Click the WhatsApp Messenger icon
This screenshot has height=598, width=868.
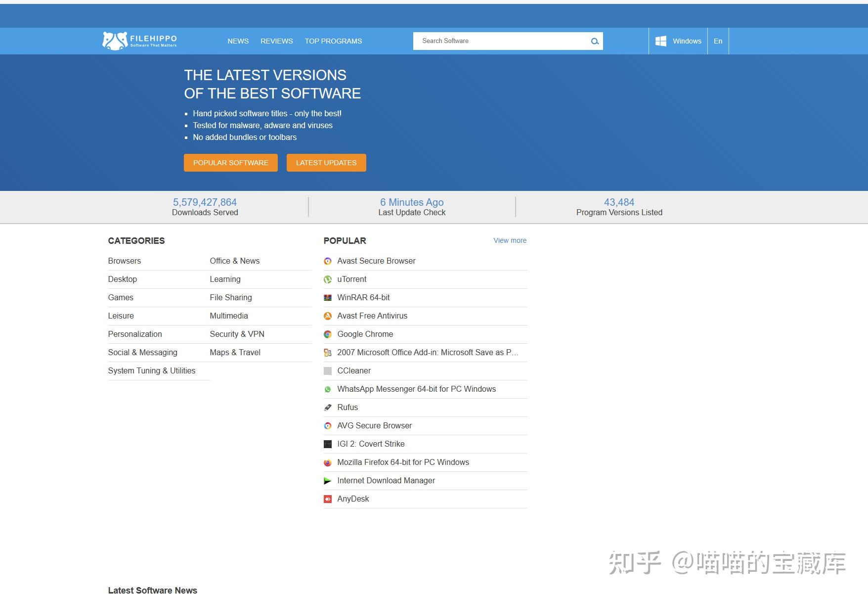coord(328,389)
